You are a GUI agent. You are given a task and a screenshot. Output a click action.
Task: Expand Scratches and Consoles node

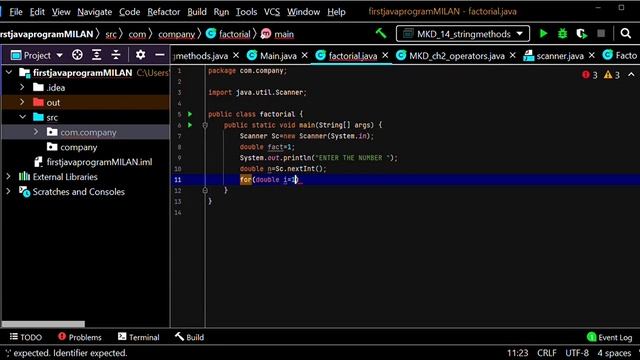tap(8, 191)
